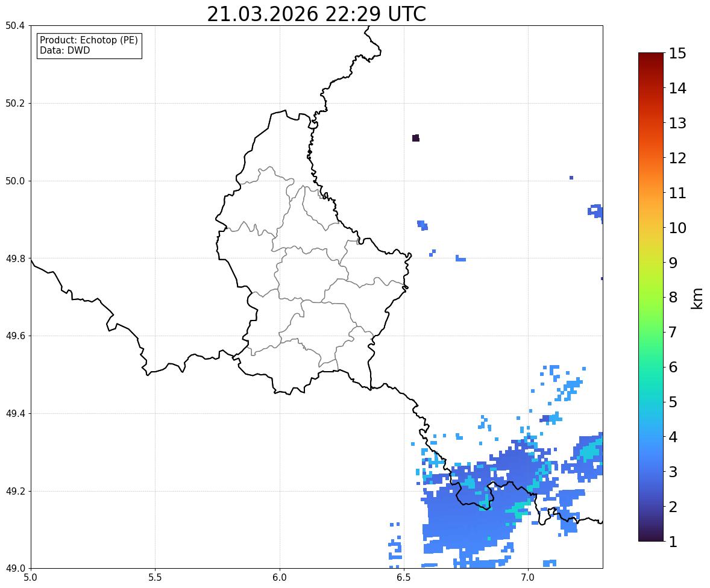Click the colorbar tick label 13
Viewport: 710px width, 588px height.
coord(677,123)
